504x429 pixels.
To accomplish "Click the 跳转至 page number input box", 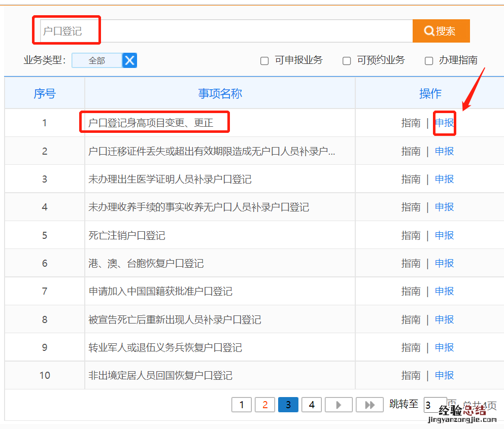I will pyautogui.click(x=434, y=405).
